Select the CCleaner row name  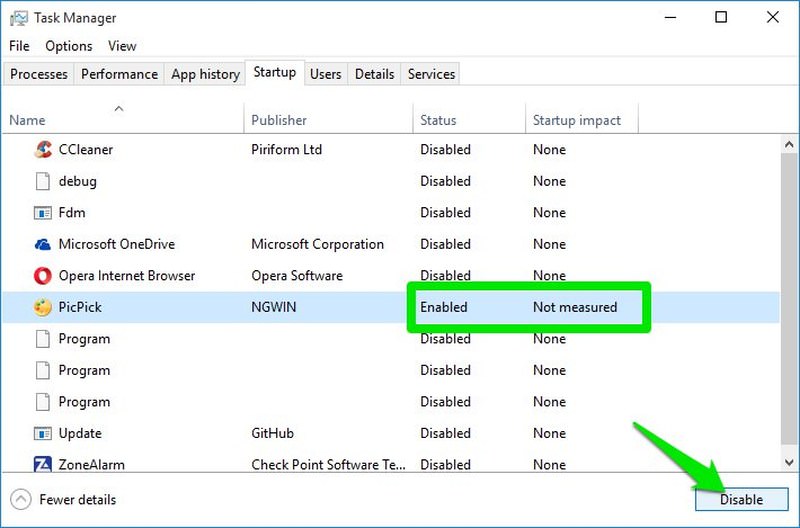tap(86, 149)
